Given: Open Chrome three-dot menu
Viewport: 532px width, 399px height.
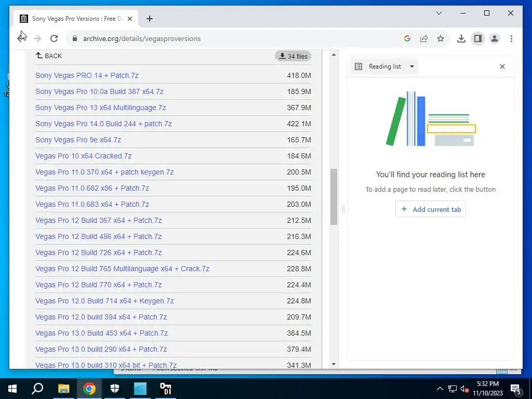Looking at the screenshot, I should point(511,38).
